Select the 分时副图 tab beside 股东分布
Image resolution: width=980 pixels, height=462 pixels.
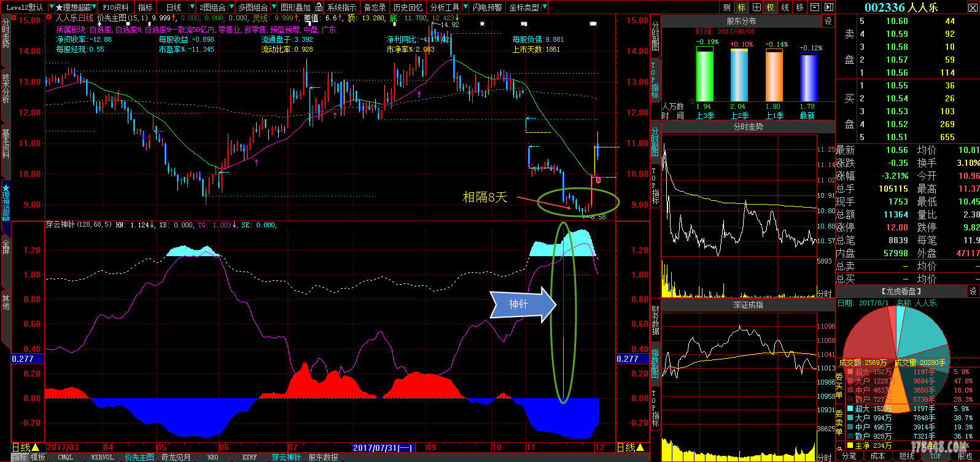click(655, 36)
